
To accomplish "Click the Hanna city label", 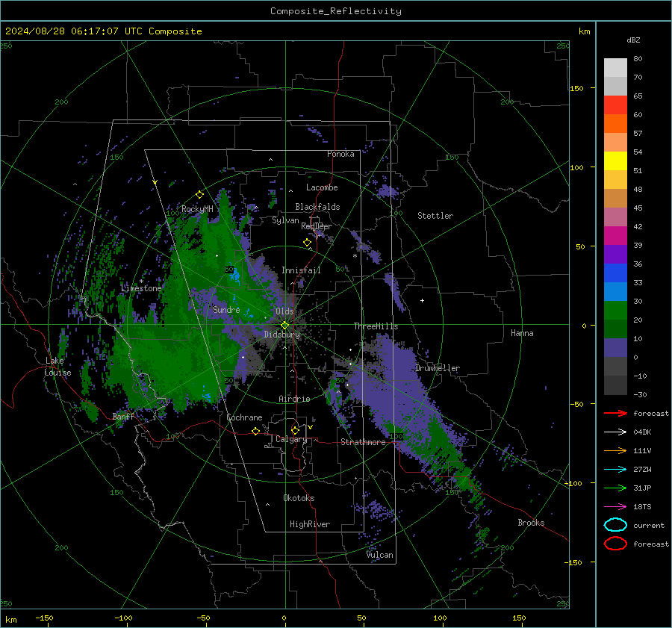I will point(522,333).
